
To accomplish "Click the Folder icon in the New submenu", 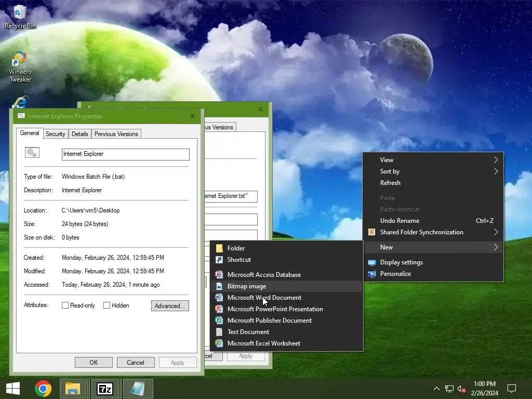I will coord(219,248).
